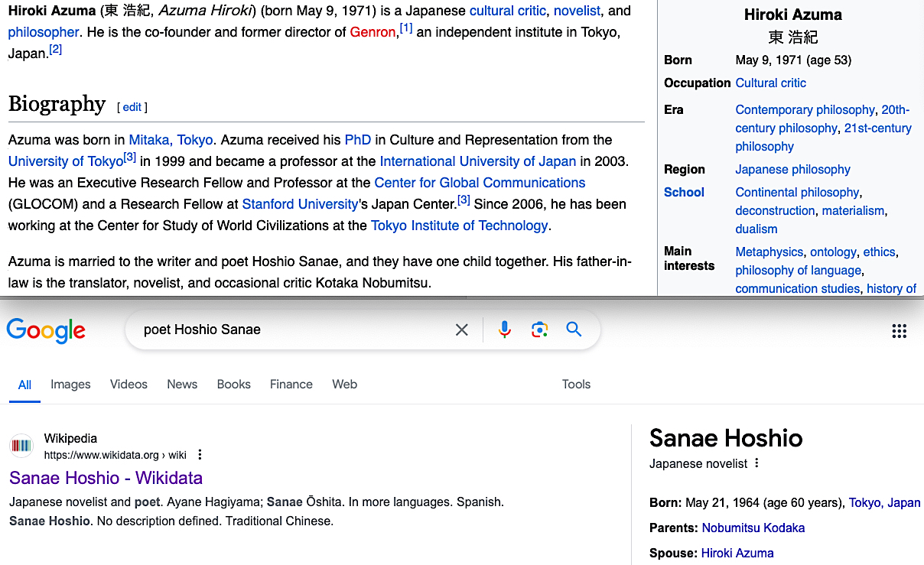Click the Wikidata barcode favicon in result
This screenshot has height=565, width=924.
tap(21, 446)
